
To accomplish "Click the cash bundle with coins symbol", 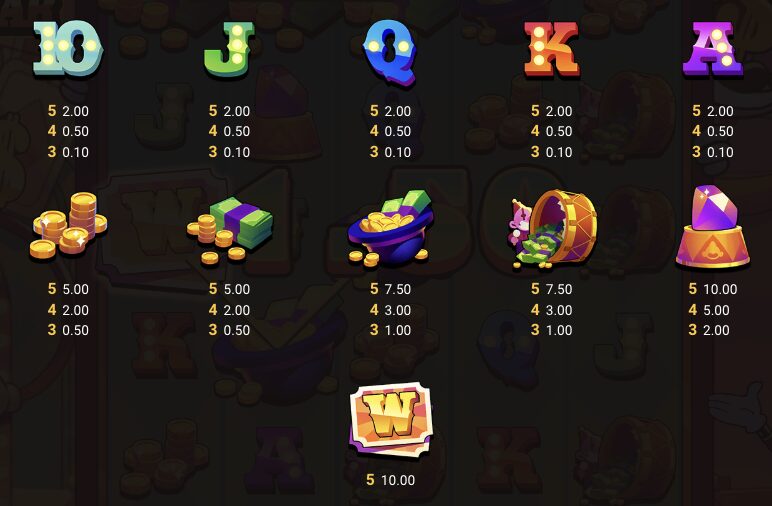I will [x=229, y=230].
